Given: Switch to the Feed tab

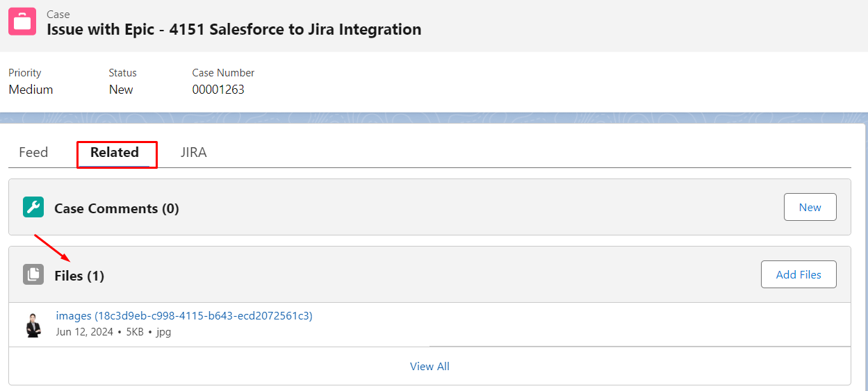Looking at the screenshot, I should point(33,152).
